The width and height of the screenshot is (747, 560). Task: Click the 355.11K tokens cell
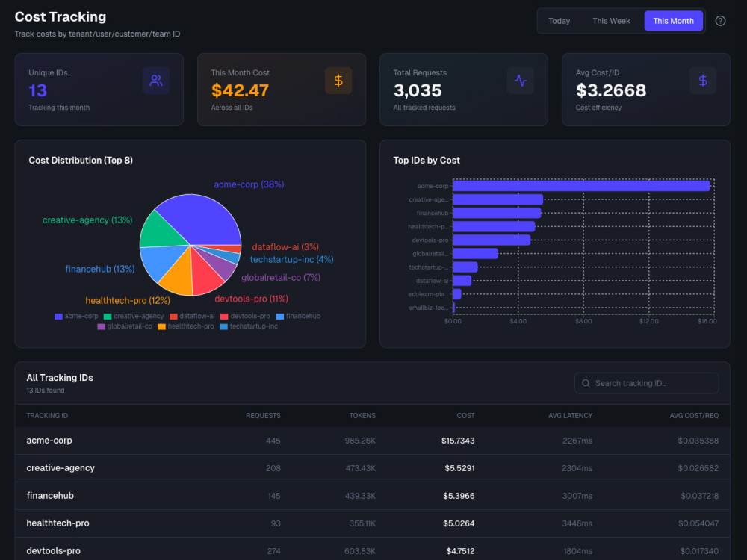[362, 523]
